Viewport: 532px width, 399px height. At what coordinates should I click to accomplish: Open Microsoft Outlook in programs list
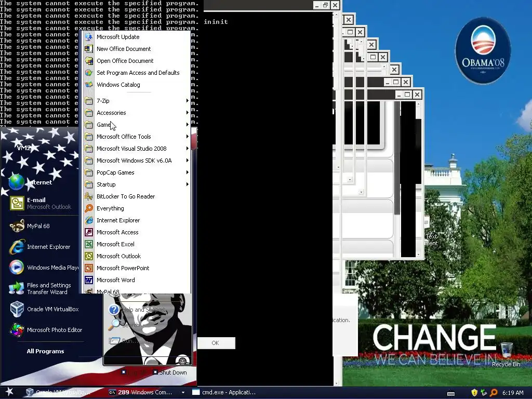[x=118, y=256]
